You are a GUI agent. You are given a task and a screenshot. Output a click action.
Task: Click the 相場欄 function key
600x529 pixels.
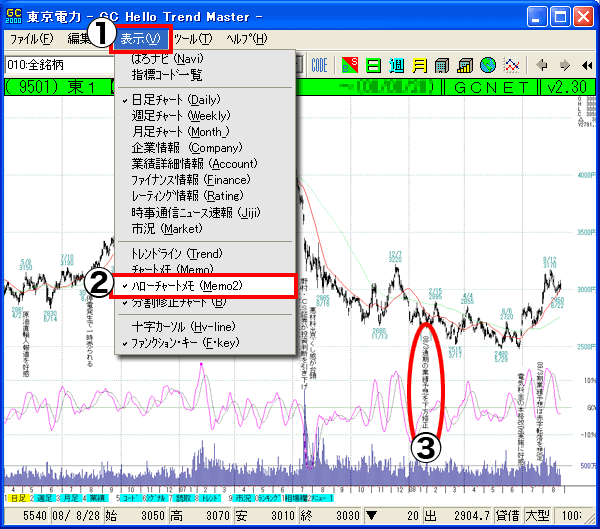(x=295, y=498)
